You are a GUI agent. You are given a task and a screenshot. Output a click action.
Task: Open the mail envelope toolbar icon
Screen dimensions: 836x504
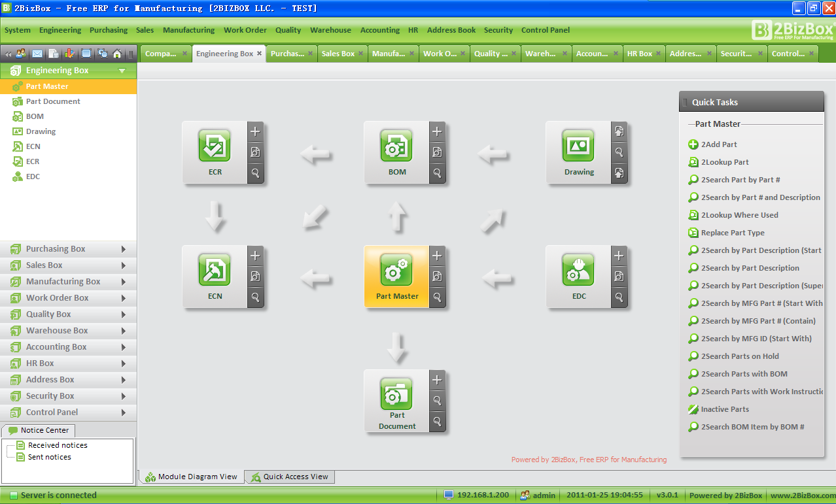pos(37,54)
